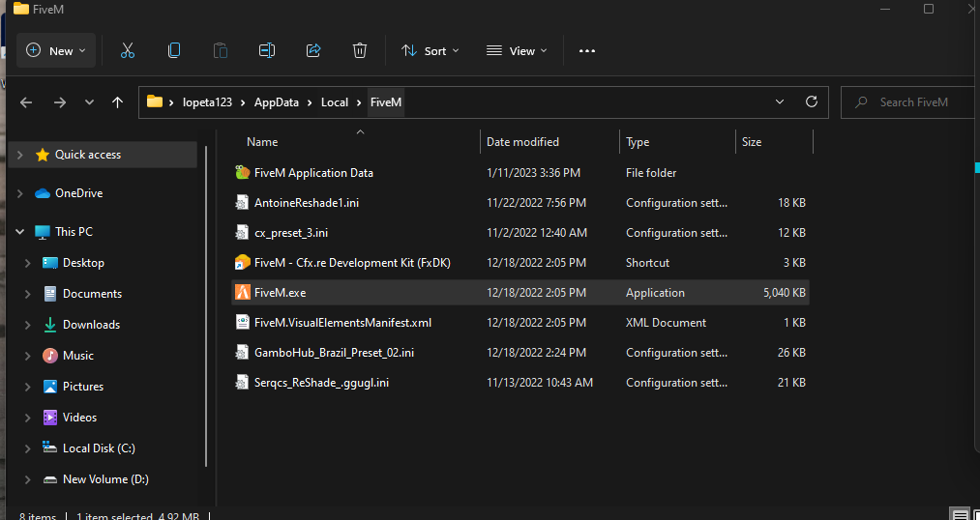The width and height of the screenshot is (980, 520).
Task: Click FiveM in the address breadcrumb
Action: coord(386,102)
